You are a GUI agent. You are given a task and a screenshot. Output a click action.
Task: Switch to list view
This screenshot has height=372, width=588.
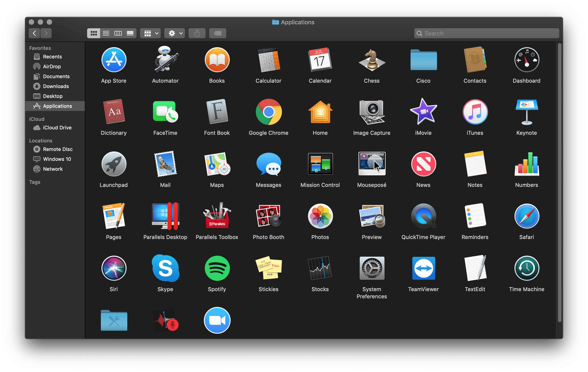click(106, 33)
